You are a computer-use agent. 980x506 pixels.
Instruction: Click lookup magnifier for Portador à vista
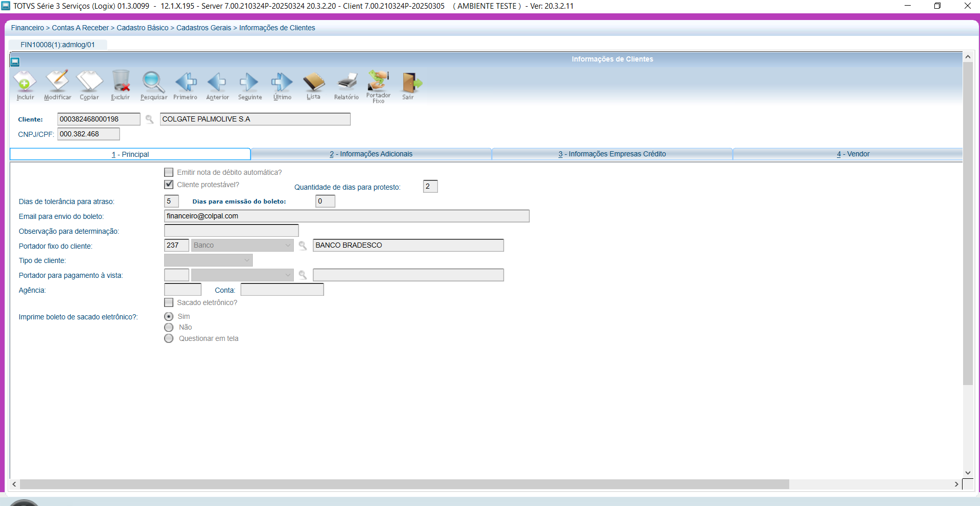[x=303, y=275]
